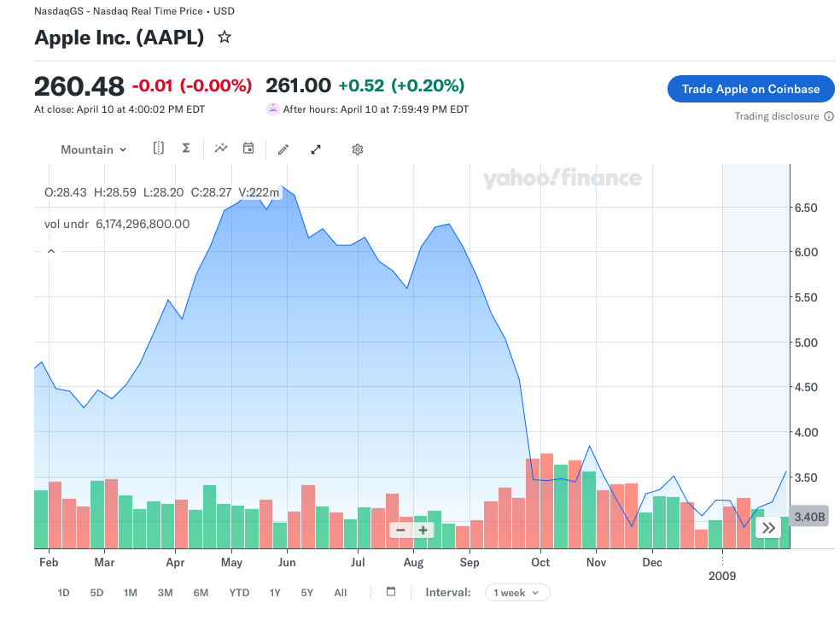Open the Interval 1 week dropdown
The image size is (840, 621).
coord(517,593)
